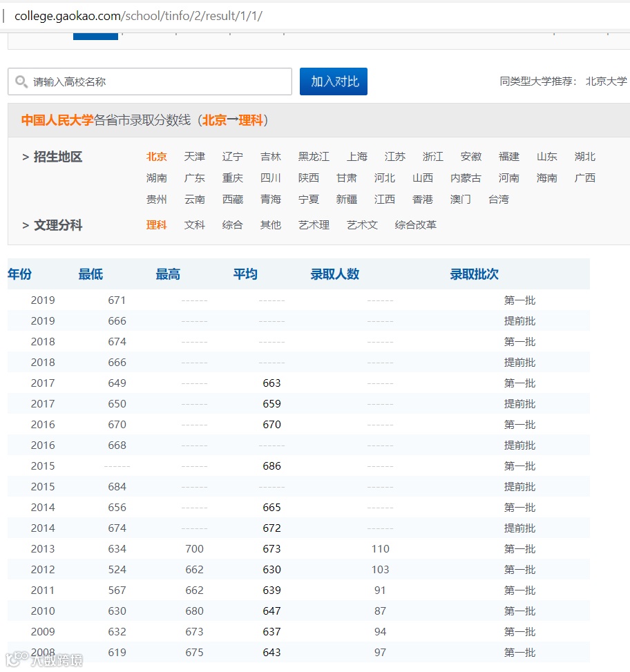Image resolution: width=630 pixels, height=672 pixels.
Task: Select 新疆 region
Action: point(347,200)
